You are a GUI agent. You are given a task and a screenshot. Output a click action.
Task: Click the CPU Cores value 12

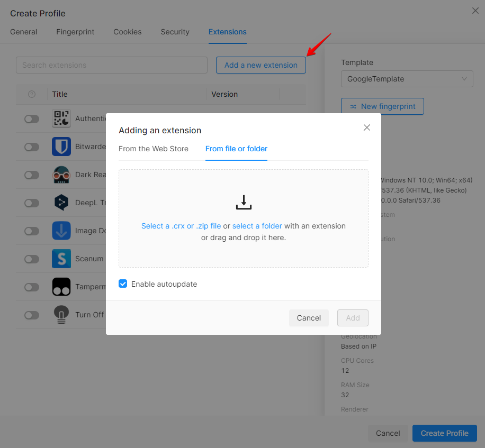[x=345, y=370]
